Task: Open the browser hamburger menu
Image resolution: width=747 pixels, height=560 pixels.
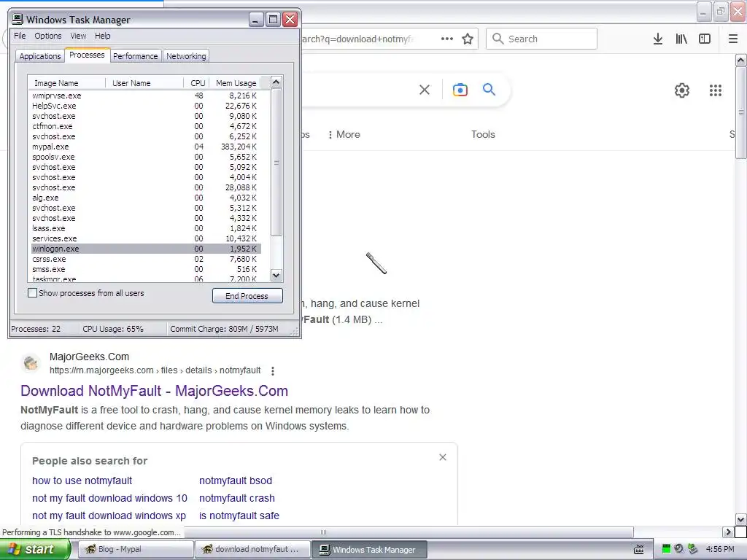Action: tap(733, 39)
